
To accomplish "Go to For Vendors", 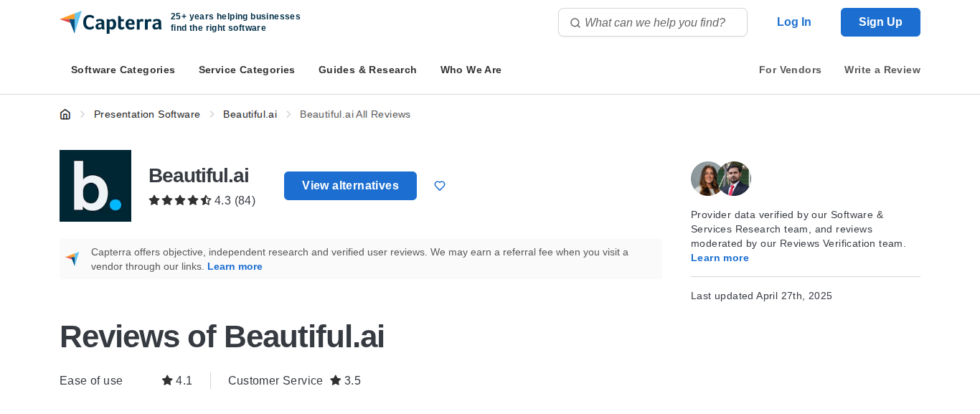I will [790, 70].
